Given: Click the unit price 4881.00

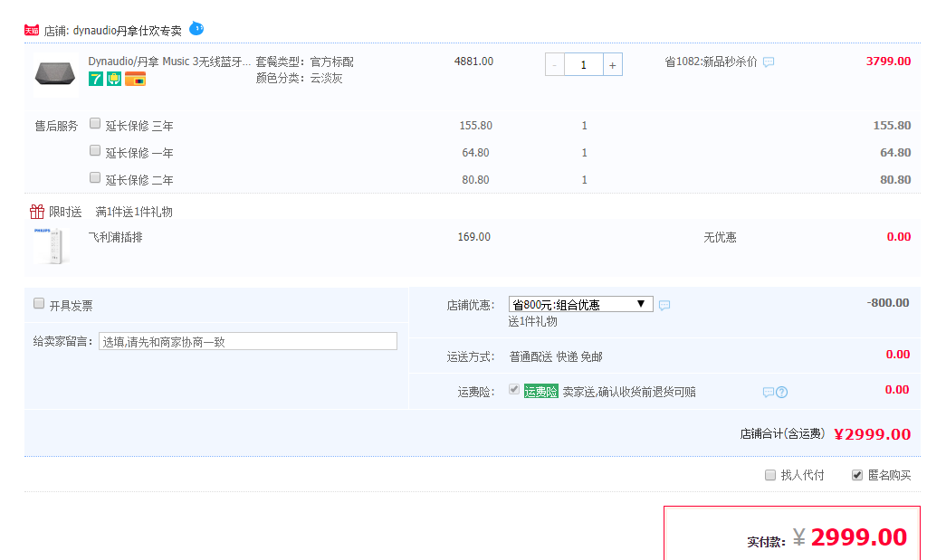Looking at the screenshot, I should pyautogui.click(x=473, y=62).
